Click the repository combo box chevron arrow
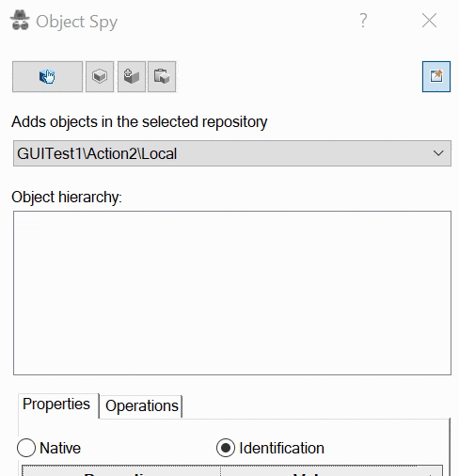459x476 pixels. pos(438,153)
